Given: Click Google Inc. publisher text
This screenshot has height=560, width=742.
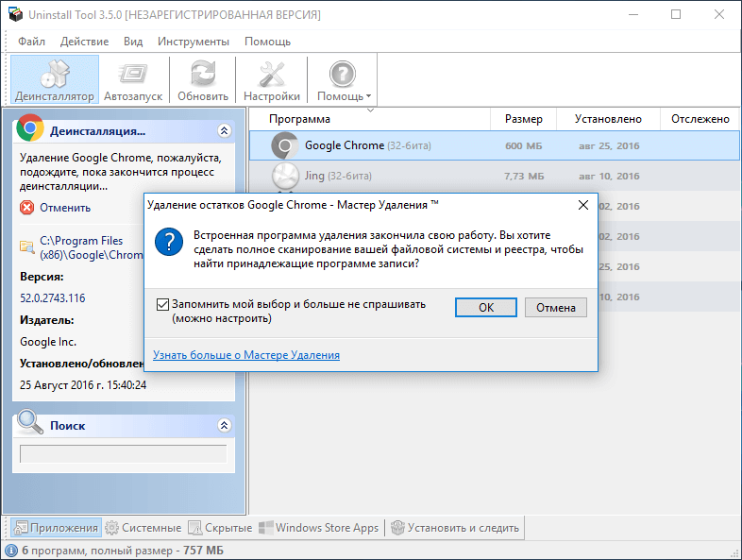Looking at the screenshot, I should (48, 342).
